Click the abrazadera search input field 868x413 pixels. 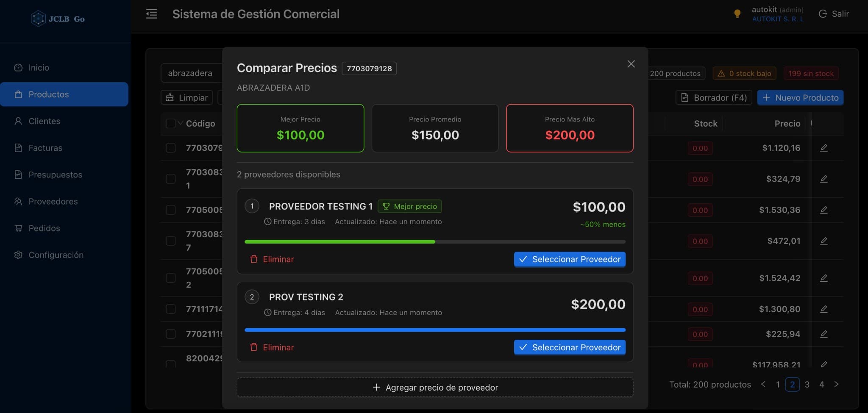[x=191, y=73]
